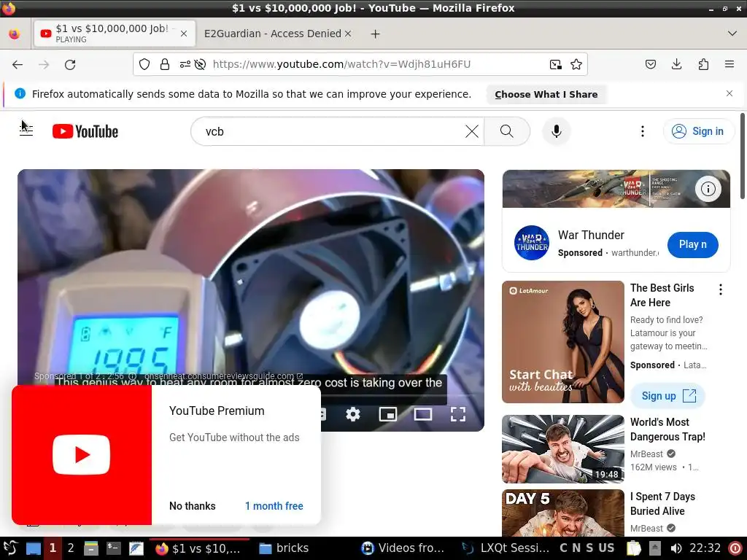Click the LatAmour Sign up button
Image resolution: width=747 pixels, height=560 pixels.
668,396
